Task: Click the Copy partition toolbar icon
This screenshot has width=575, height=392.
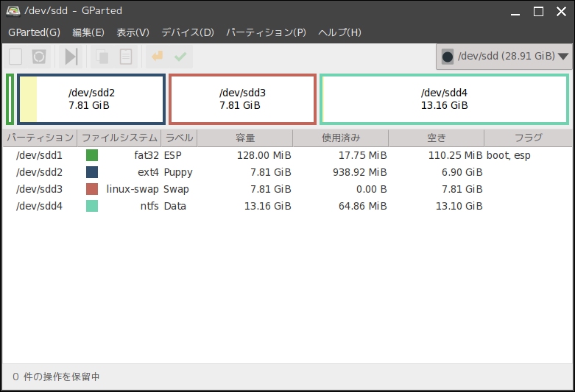Action: [x=102, y=57]
